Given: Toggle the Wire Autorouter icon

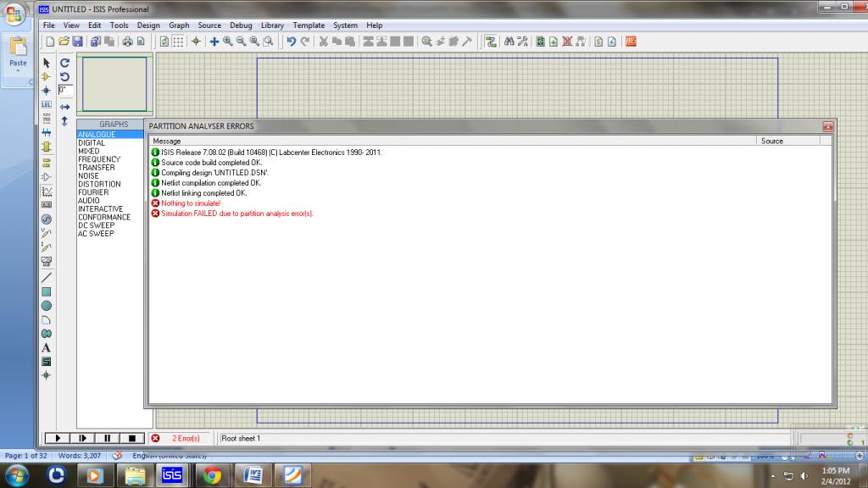Looking at the screenshot, I should (x=491, y=42).
